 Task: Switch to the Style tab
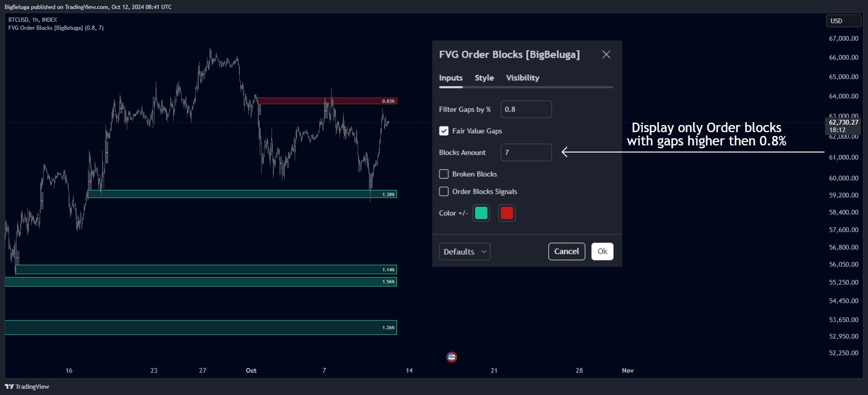point(484,78)
